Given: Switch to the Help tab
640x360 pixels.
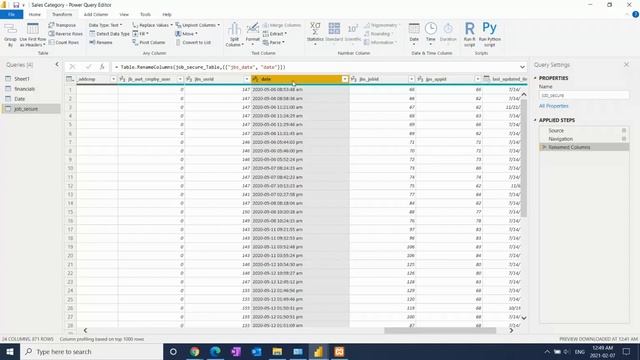Looking at the screenshot, I should pos(167,14).
